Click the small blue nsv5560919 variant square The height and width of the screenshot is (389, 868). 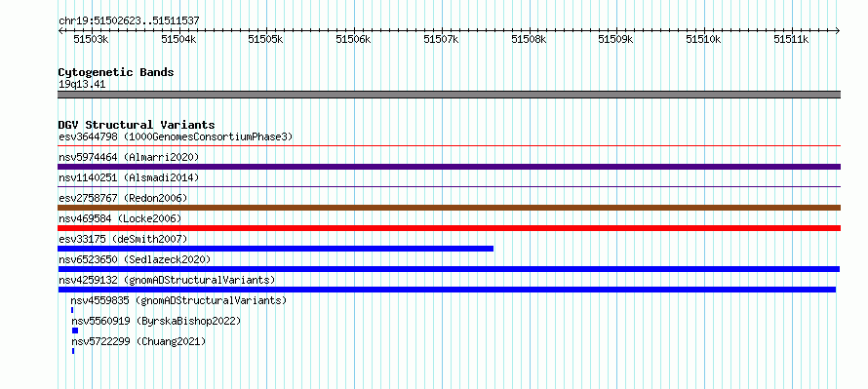click(75, 331)
